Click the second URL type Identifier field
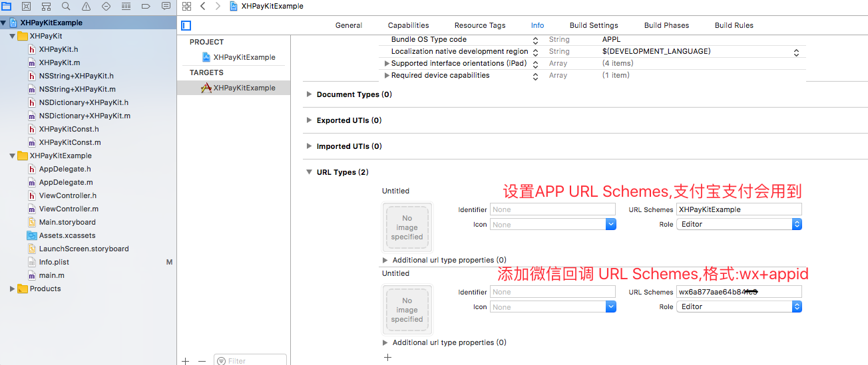868x365 pixels. tap(553, 292)
